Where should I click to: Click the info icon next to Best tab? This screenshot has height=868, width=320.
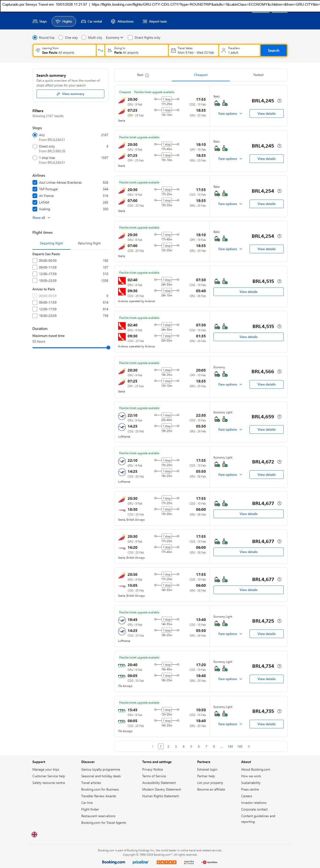point(147,75)
